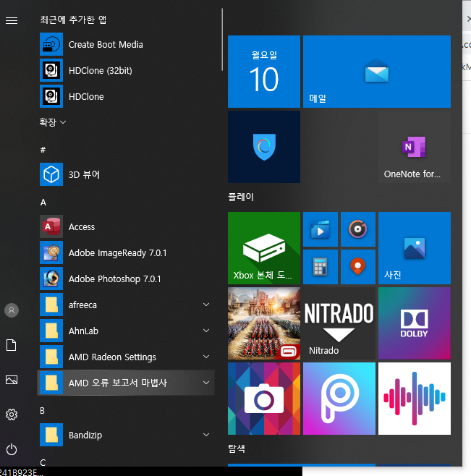Viewport: 471px width, 476px height.
Task: Click the C letter header
Action: tap(43, 462)
